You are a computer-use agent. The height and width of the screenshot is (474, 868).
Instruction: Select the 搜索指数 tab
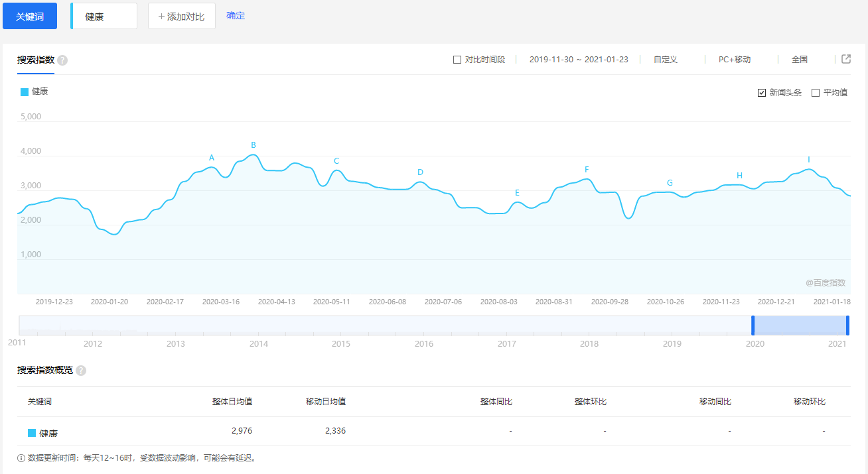pos(36,60)
